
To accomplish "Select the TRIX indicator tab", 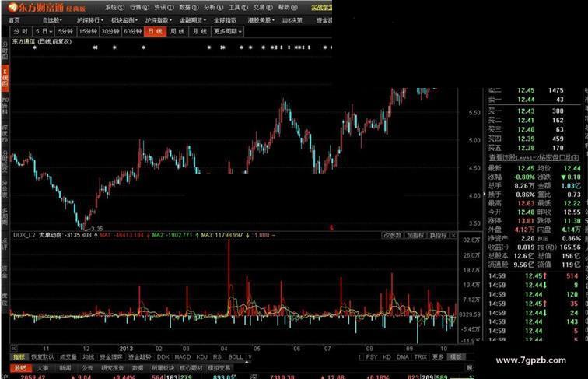I will [420, 357].
